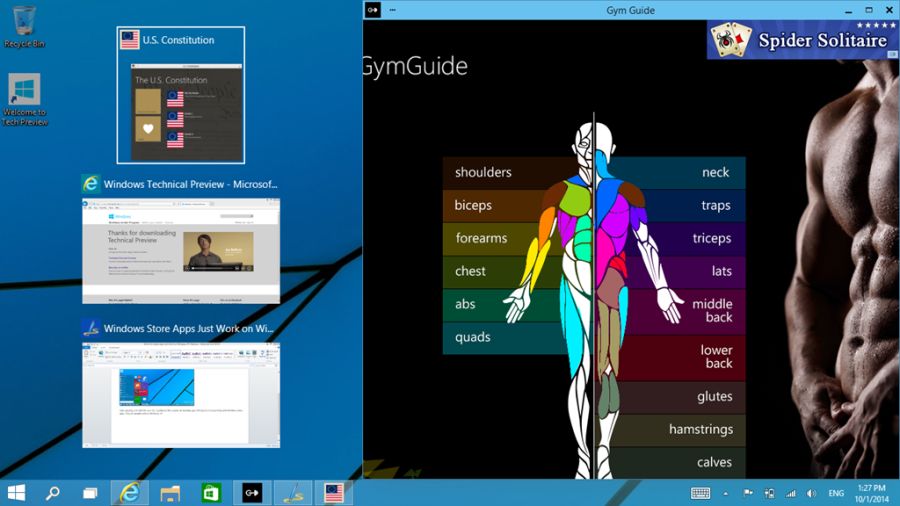Open the Recycle Bin desktop icon

(x=24, y=27)
